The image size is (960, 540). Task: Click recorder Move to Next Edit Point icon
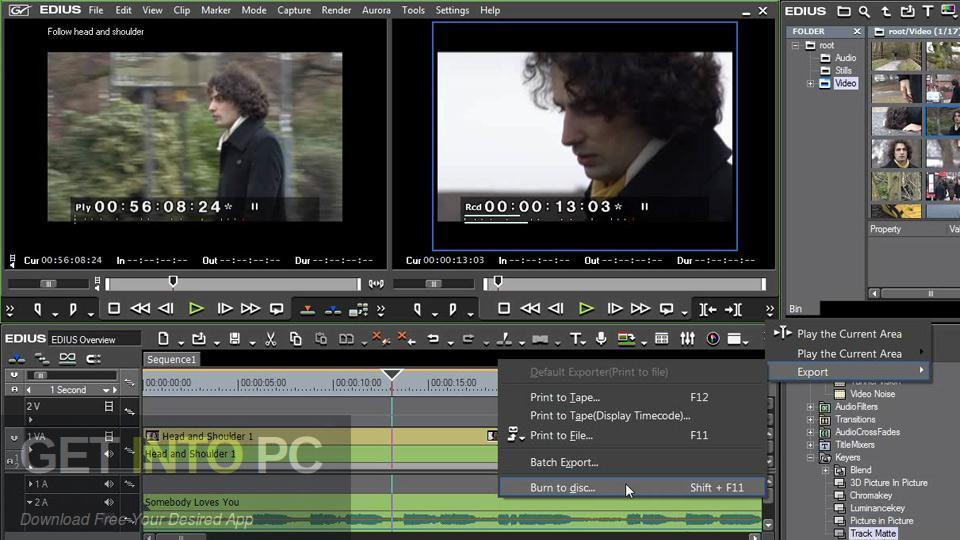(733, 310)
